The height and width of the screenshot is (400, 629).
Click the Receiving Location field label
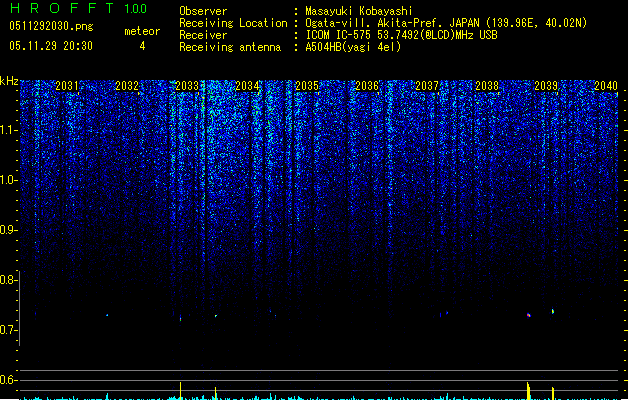click(233, 23)
